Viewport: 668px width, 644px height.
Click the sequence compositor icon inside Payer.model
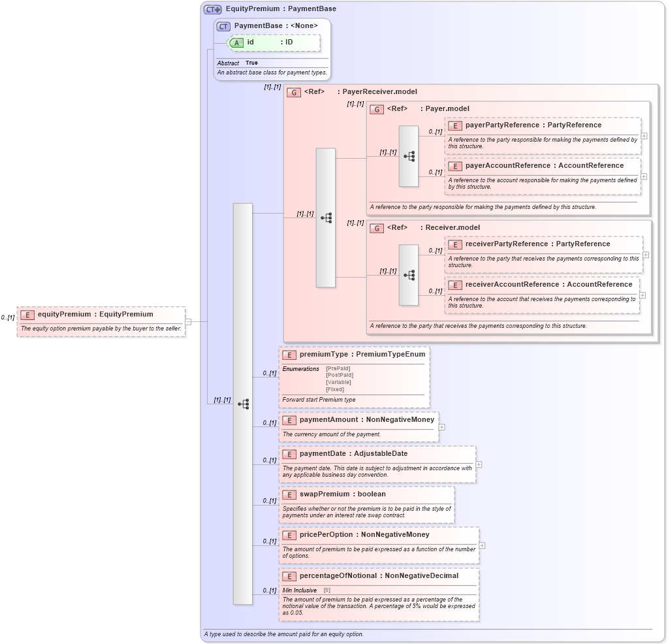tap(410, 155)
